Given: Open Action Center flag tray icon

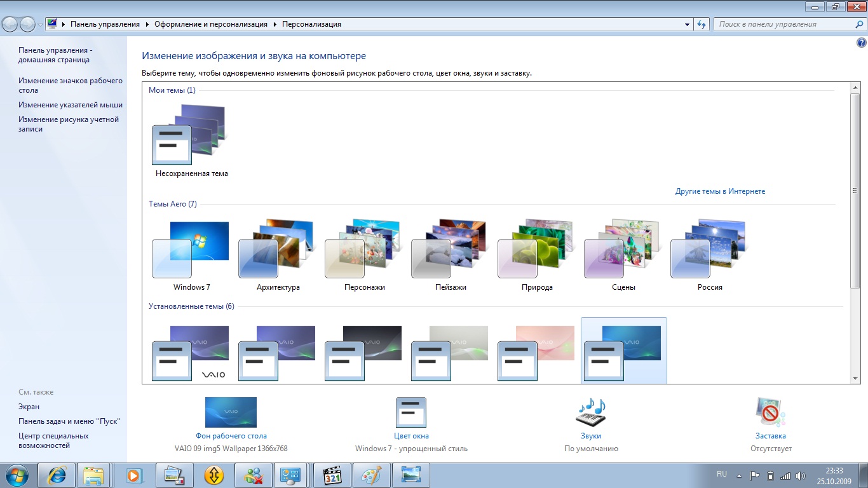Looking at the screenshot, I should (755, 475).
